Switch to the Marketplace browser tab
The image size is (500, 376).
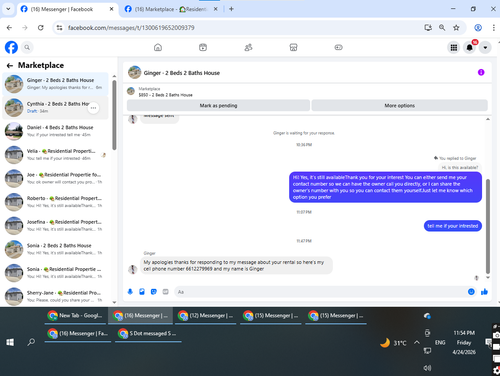170,9
